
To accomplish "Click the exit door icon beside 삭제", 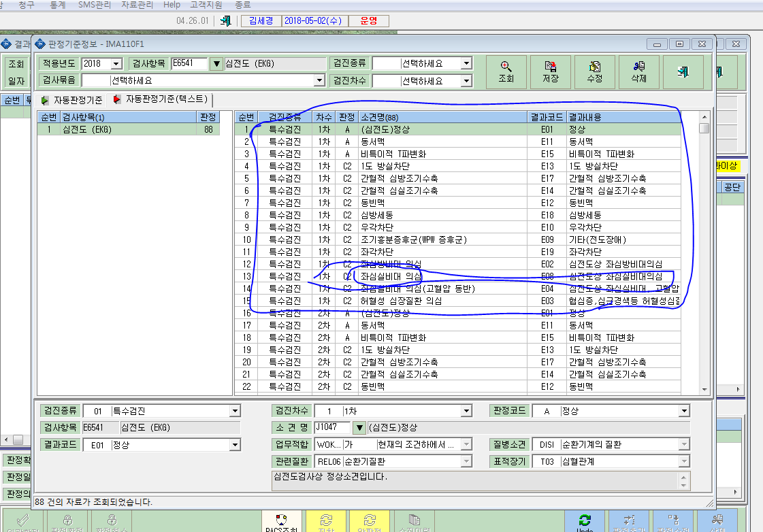I will coord(683,72).
